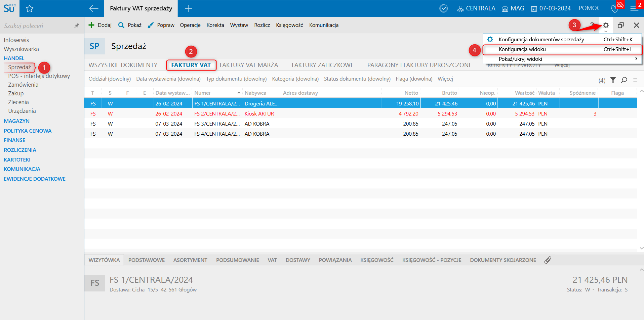The image size is (644, 320).
Task: Open Oddział (dowolny) filter
Action: pyautogui.click(x=110, y=79)
